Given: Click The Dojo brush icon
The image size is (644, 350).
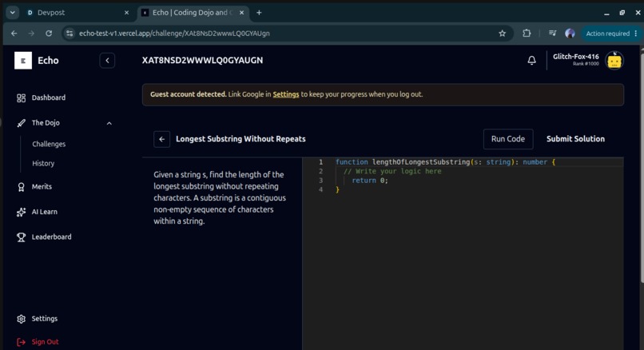Looking at the screenshot, I should (x=21, y=123).
